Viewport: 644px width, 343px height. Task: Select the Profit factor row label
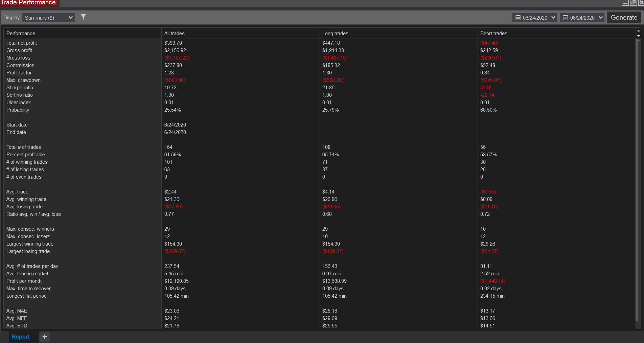[19, 73]
